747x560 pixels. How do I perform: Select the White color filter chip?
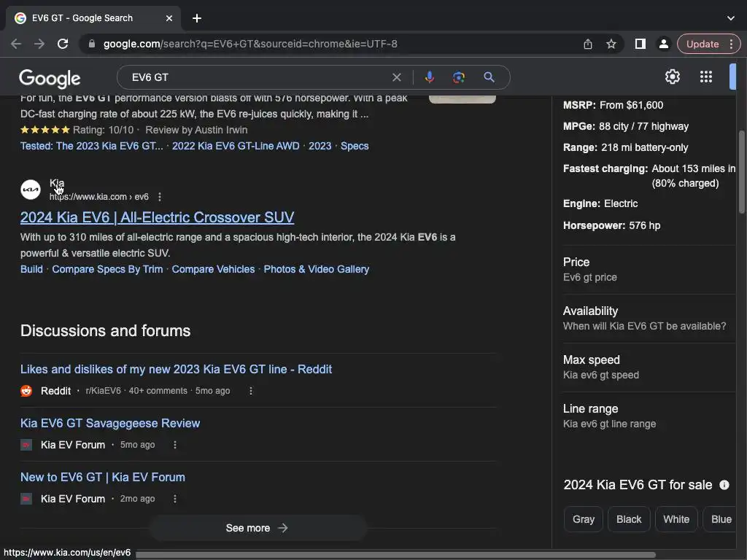[x=676, y=519]
